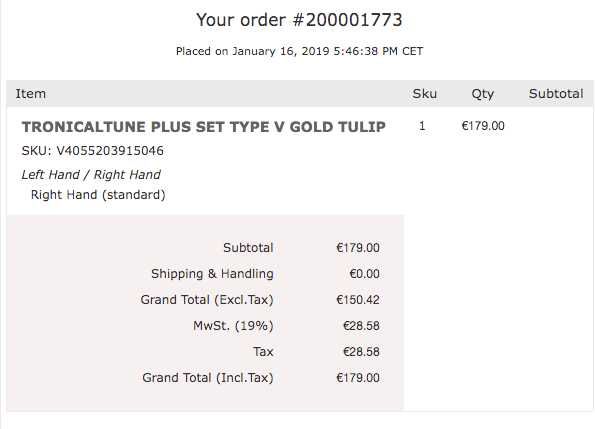Select the Right Hand (standard) option text

[98, 195]
